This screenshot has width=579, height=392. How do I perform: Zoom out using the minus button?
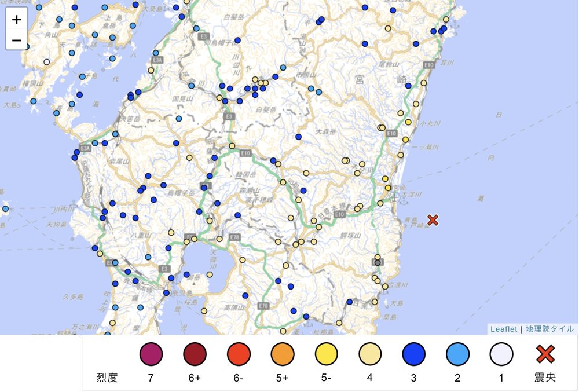pyautogui.click(x=16, y=39)
